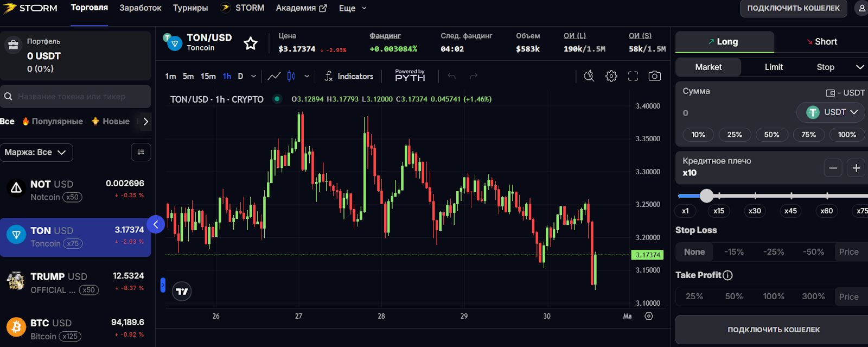Viewport: 868px width, 347px height.
Task: Click bottom ПОДКЛЮЧИТЬ КОШЕЛЕК button
Action: click(774, 330)
